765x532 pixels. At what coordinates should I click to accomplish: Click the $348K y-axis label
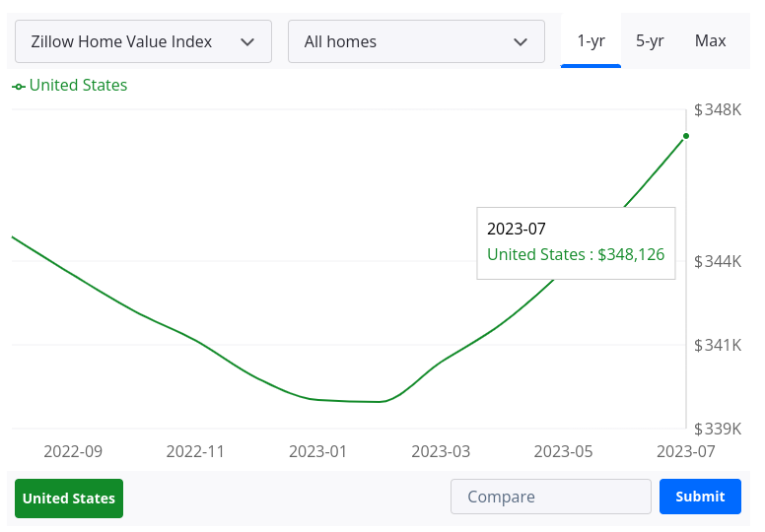tap(718, 109)
